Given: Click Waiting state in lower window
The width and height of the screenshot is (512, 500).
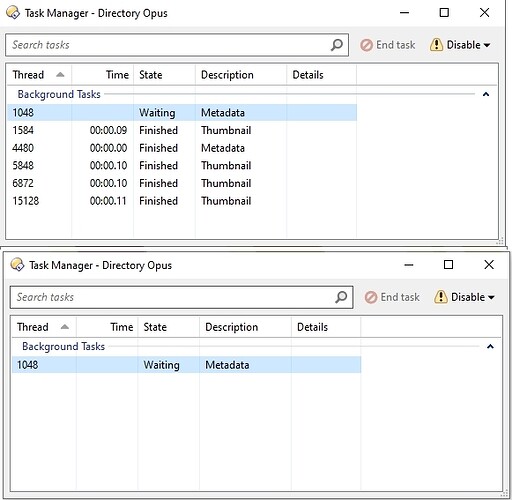Looking at the screenshot, I should (161, 365).
